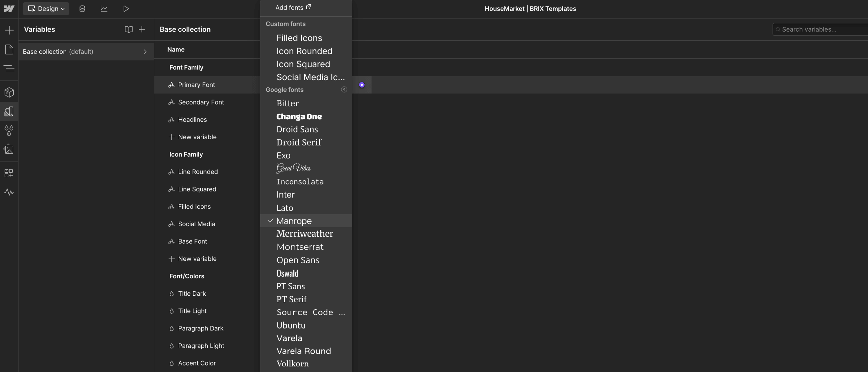868x372 pixels.
Task: Open the variable library book icon
Action: 128,29
